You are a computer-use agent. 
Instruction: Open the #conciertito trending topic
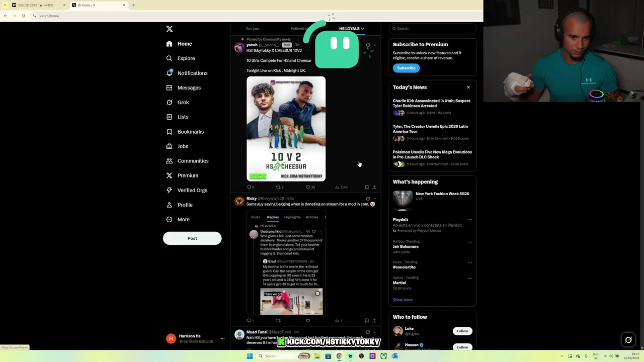click(404, 267)
